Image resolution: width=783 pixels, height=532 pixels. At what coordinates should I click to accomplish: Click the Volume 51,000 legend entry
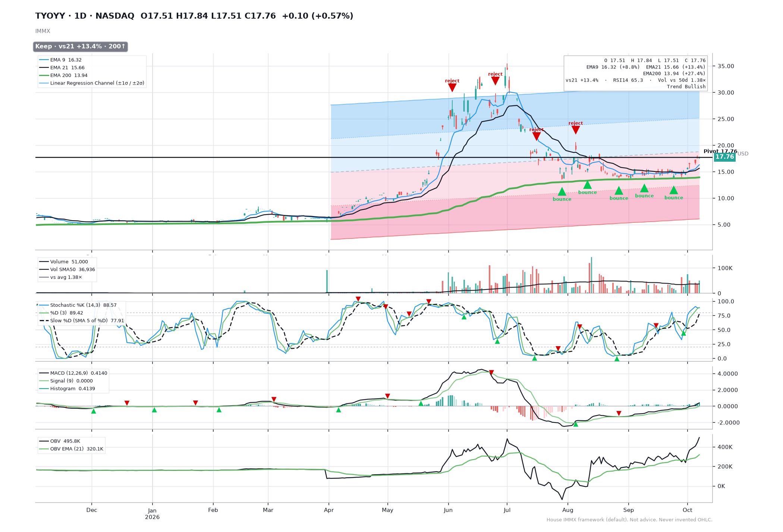(x=63, y=262)
